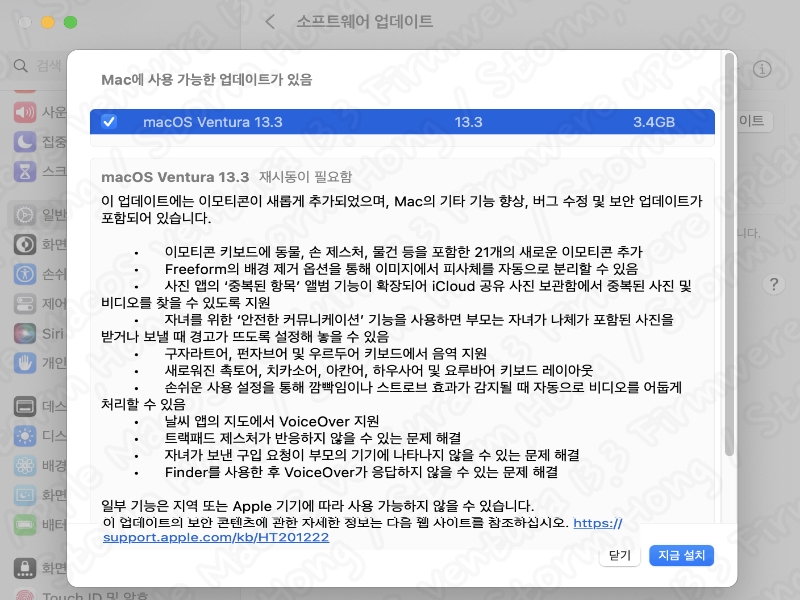800x600 pixels.
Task: Click the 트랙패드 제스처 문제 해결 bullet line
Action: point(313,438)
